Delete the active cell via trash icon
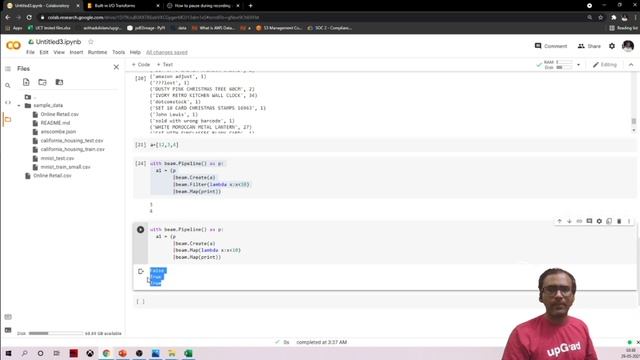The image size is (640, 360). pos(619,221)
